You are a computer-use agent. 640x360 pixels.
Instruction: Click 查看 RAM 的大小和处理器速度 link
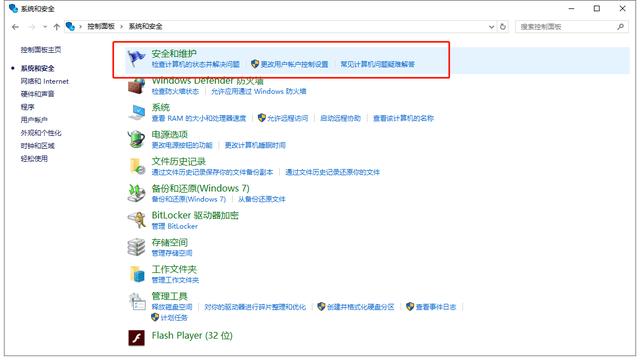pos(199,118)
